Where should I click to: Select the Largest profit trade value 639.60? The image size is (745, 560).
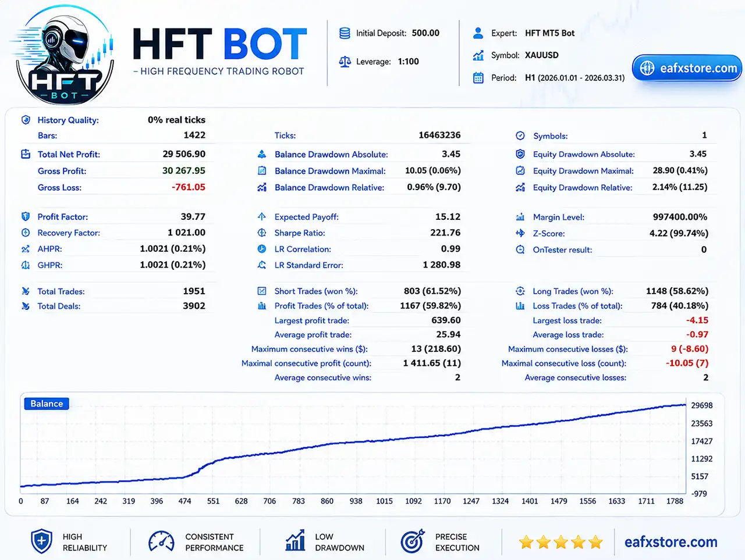pyautogui.click(x=446, y=320)
